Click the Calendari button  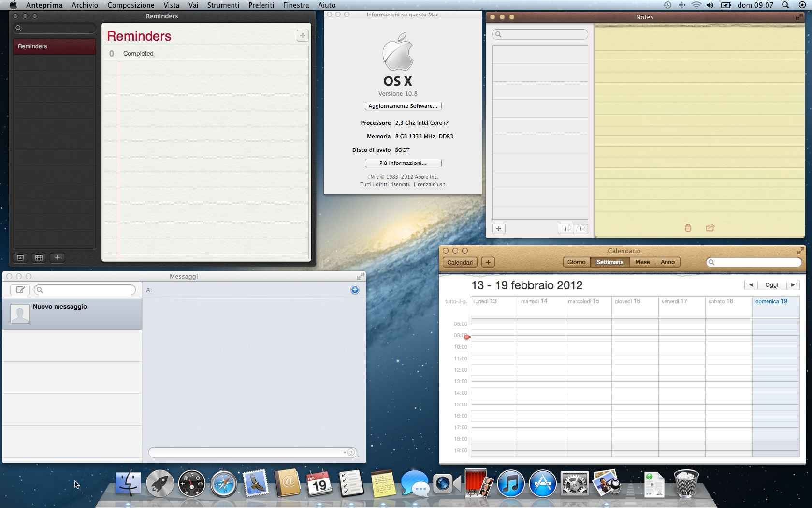point(460,262)
